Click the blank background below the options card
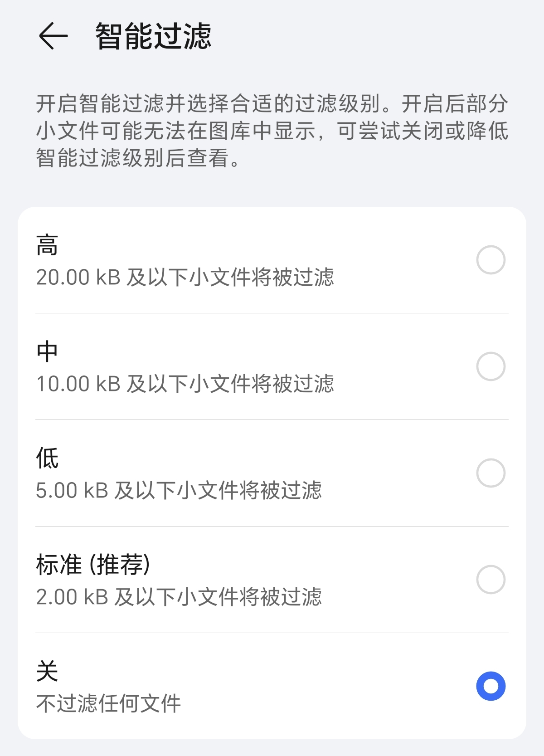Screen dimensions: 544x756 [x=272, y=747]
